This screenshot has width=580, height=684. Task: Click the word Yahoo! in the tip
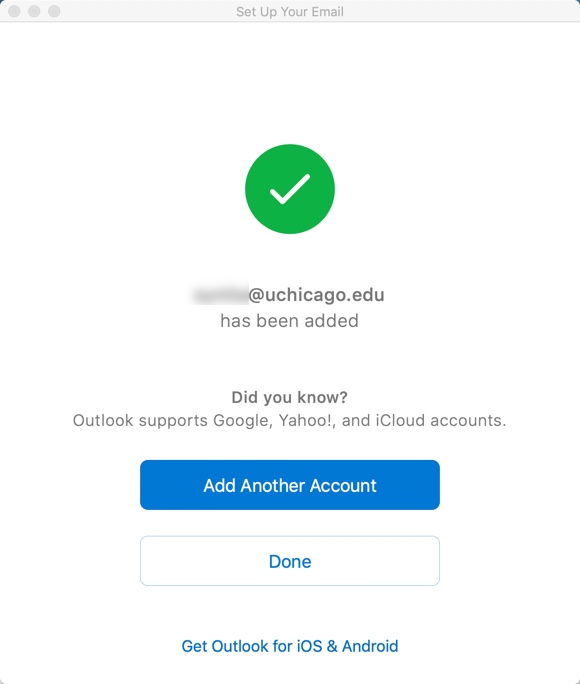pyautogui.click(x=307, y=421)
